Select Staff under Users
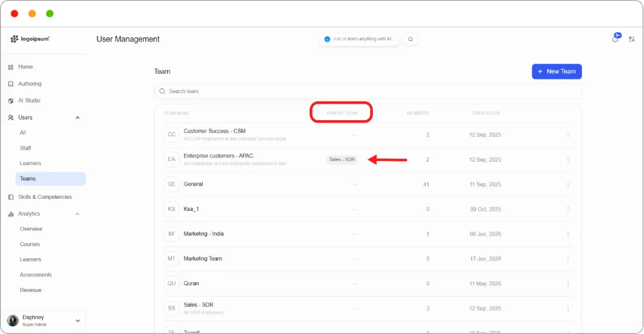The width and height of the screenshot is (644, 334). 25,148
